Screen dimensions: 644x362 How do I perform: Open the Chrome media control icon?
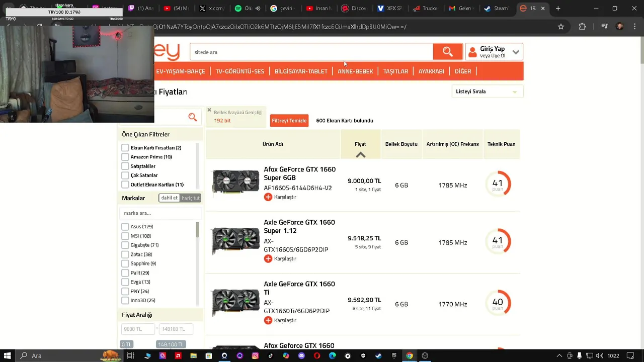click(605, 27)
